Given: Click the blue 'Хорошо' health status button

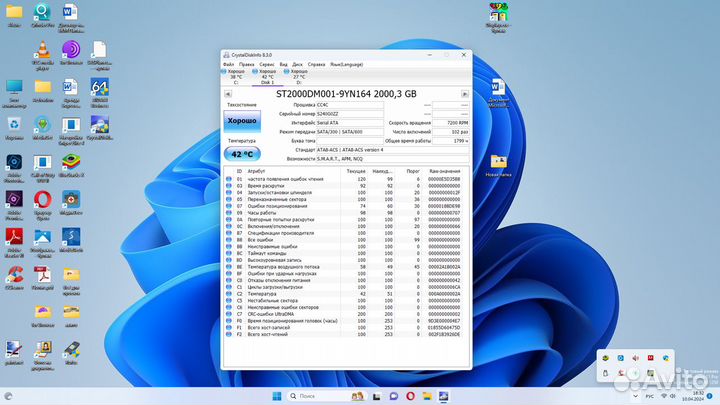Looking at the screenshot, I should [241, 121].
